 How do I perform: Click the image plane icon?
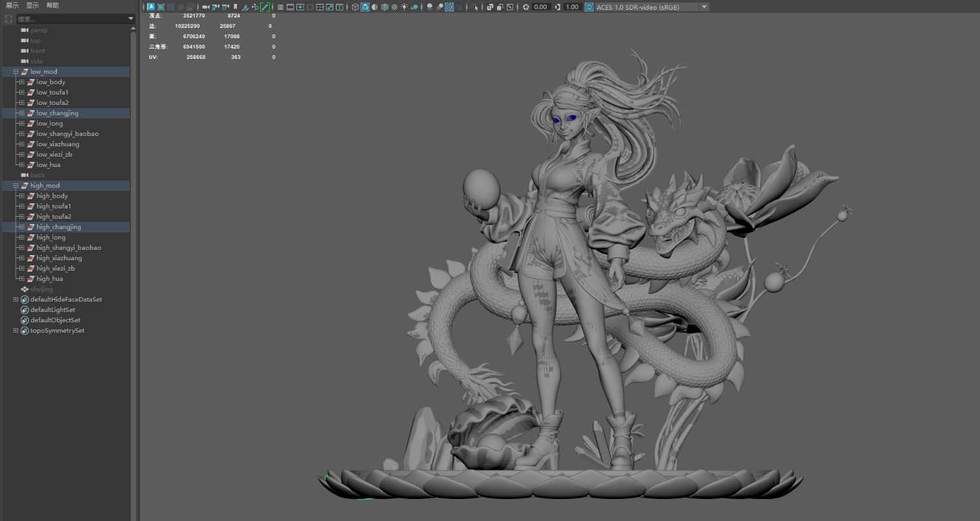point(246,7)
